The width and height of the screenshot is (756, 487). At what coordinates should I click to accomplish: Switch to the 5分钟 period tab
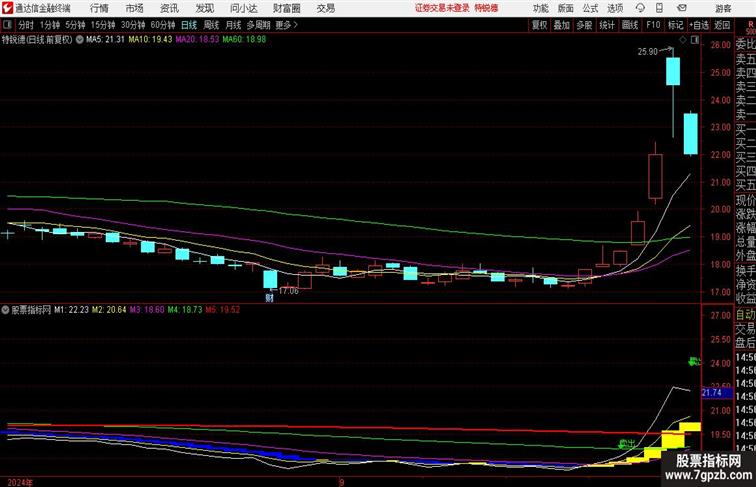(75, 25)
